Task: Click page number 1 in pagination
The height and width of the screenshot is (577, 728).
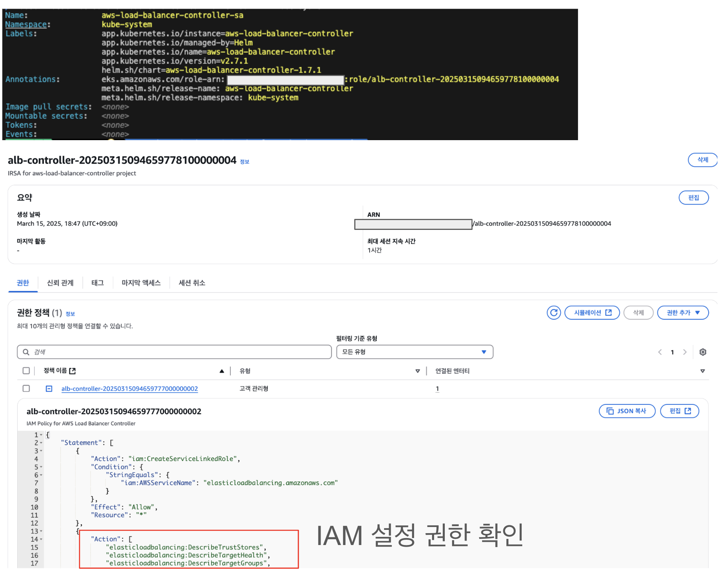Action: tap(672, 352)
